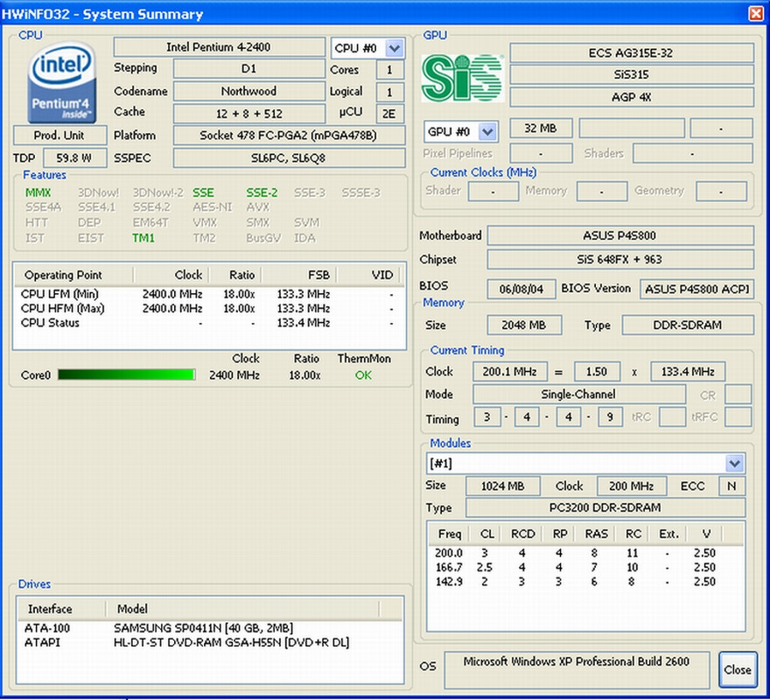Click the SiS GPU vendor logo
This screenshot has height=700, width=770.
click(463, 78)
